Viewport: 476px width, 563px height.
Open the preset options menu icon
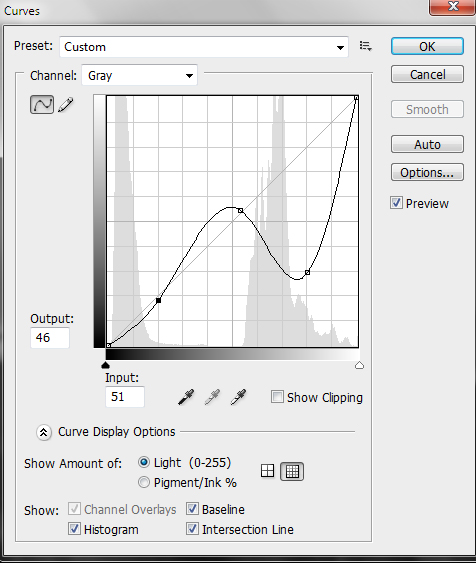point(365,46)
